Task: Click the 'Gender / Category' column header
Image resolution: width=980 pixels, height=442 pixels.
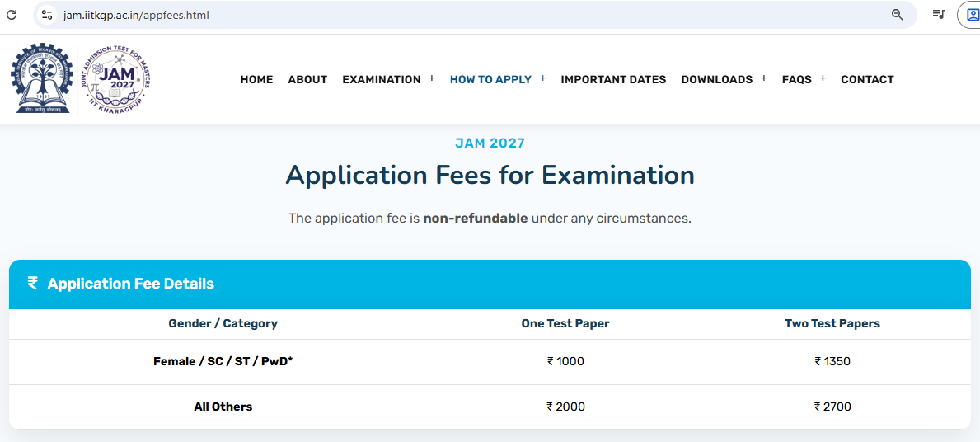Action: tap(223, 324)
